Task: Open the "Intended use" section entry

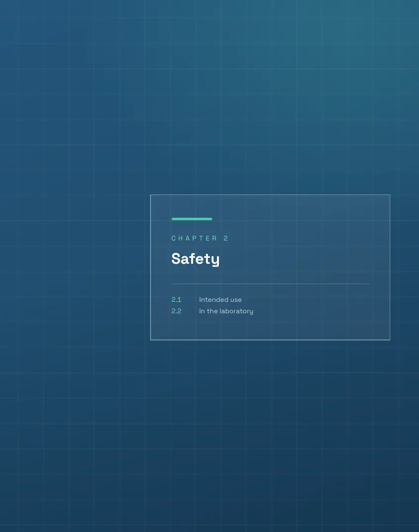Action: coord(220,299)
